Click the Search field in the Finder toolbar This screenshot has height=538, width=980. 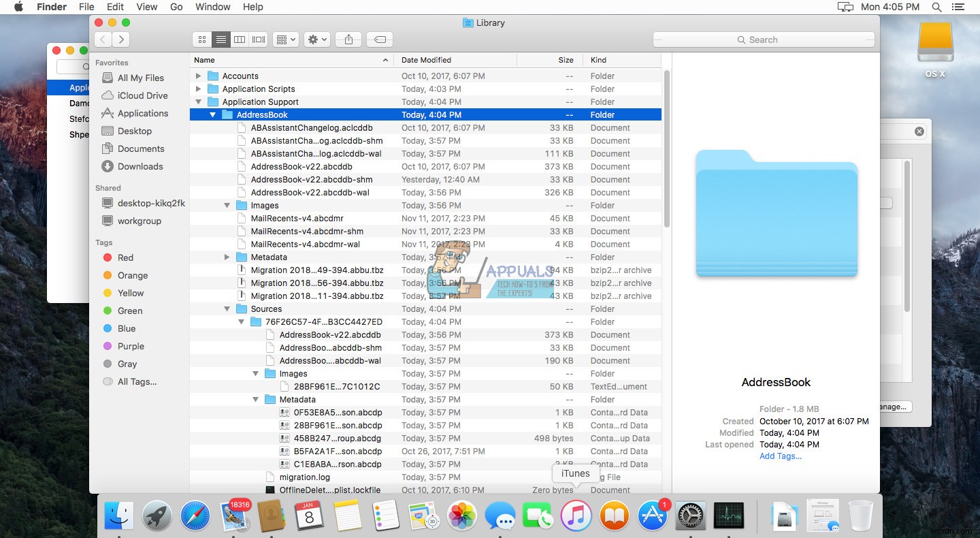[762, 39]
